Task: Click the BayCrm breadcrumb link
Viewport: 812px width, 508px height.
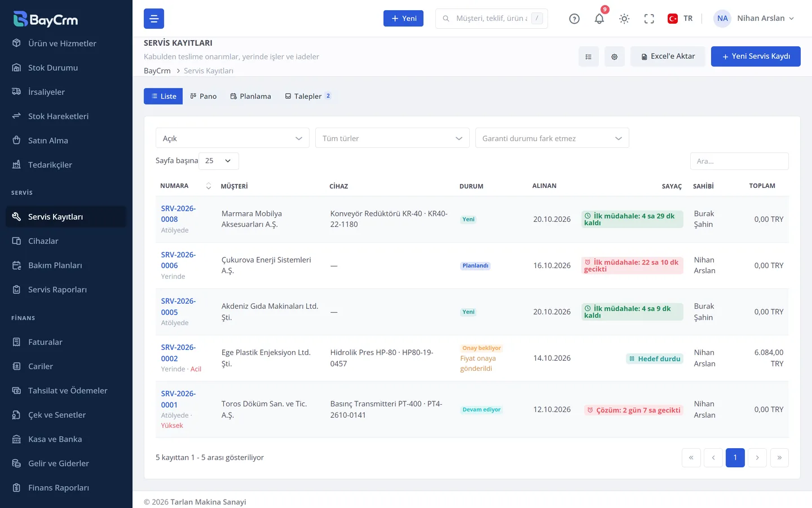Action: 157,71
